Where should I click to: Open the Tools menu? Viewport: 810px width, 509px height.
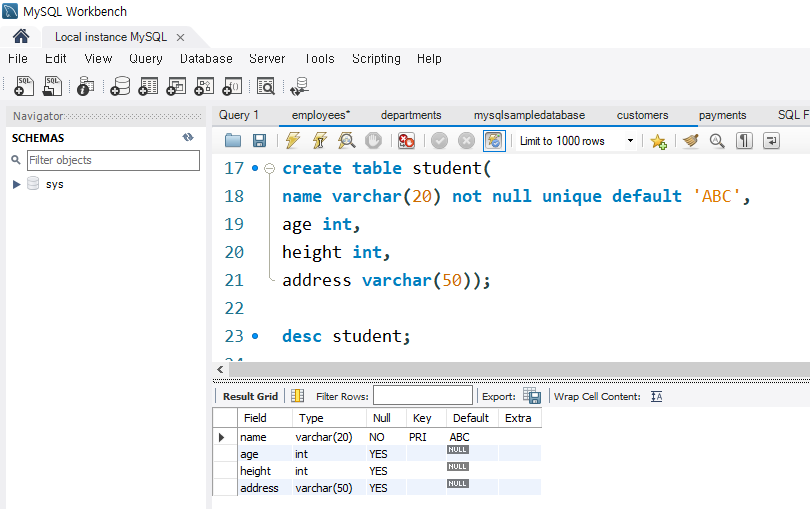click(x=320, y=58)
